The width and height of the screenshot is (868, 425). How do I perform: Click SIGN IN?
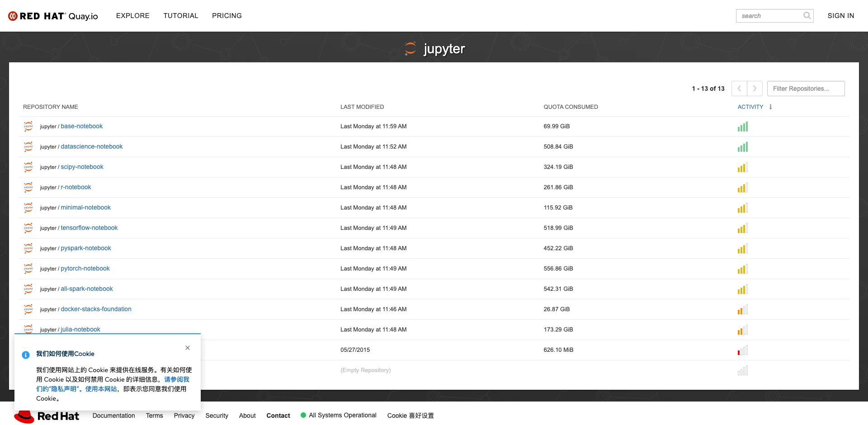point(841,16)
